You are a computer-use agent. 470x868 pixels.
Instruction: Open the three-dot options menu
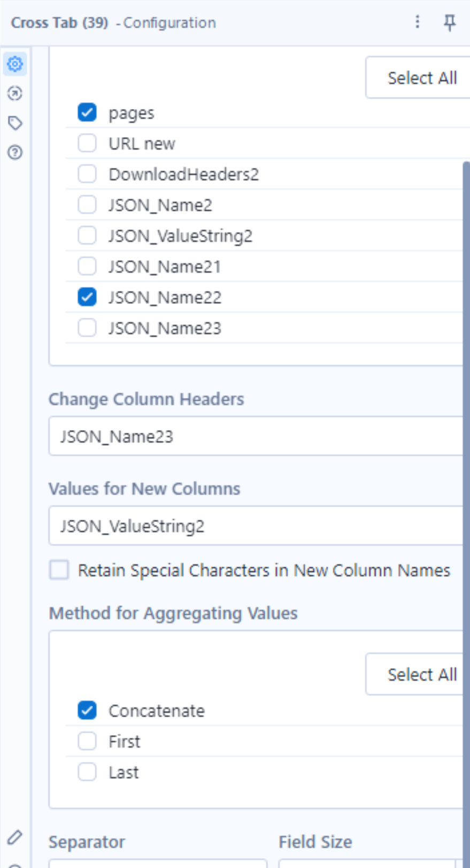tap(418, 22)
